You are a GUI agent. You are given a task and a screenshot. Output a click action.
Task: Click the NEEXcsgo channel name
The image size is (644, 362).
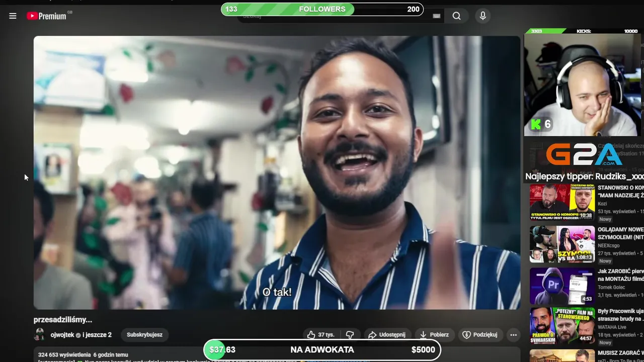[x=609, y=245]
